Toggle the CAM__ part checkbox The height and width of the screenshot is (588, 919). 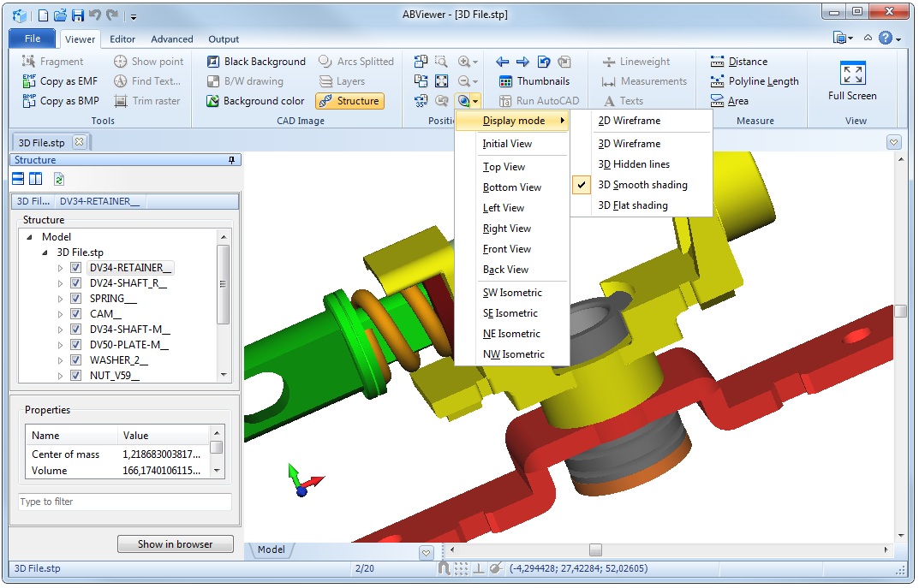(x=76, y=313)
